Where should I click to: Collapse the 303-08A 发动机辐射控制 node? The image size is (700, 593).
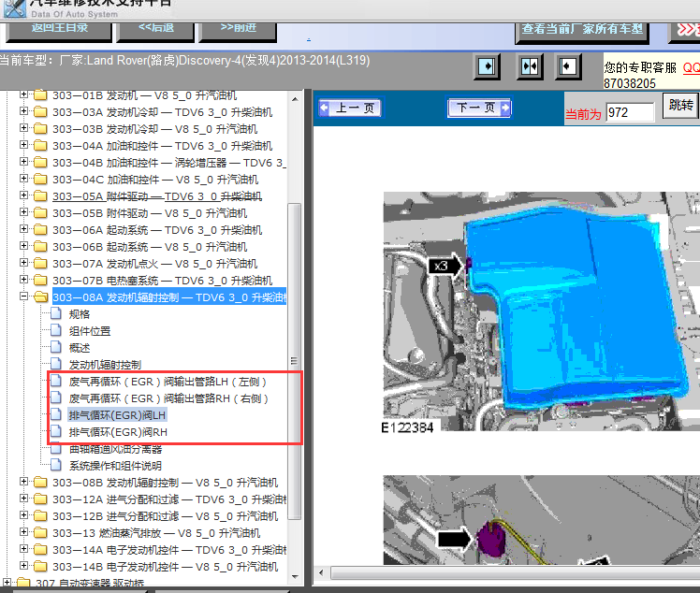(x=23, y=296)
